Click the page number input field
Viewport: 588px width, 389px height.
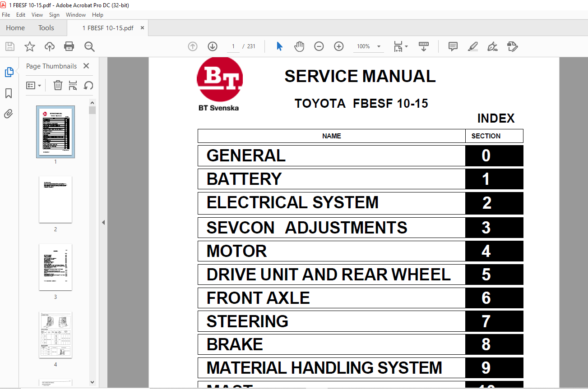pyautogui.click(x=233, y=46)
